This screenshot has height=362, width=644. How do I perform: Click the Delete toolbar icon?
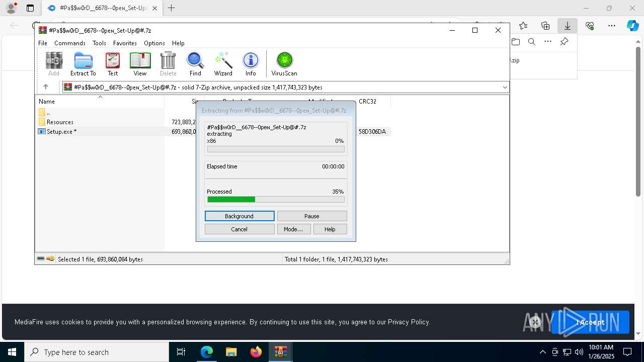(168, 64)
